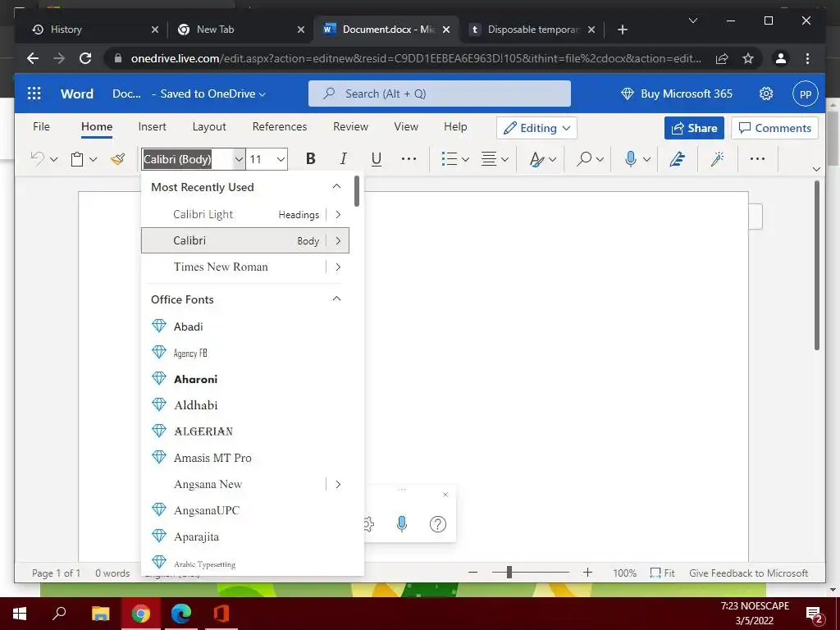Click the Dictate microphone icon in ribbon
The width and height of the screenshot is (840, 630).
[x=631, y=159]
